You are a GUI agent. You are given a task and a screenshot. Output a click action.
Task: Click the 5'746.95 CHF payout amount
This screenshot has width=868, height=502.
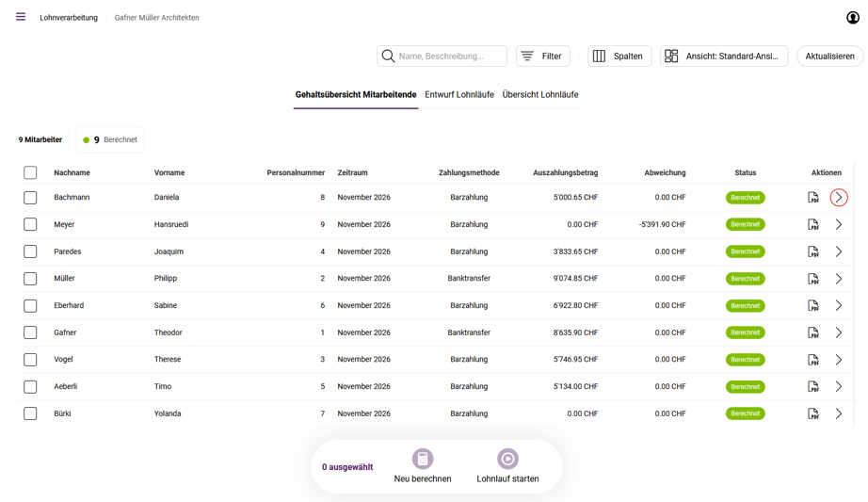[x=575, y=360]
